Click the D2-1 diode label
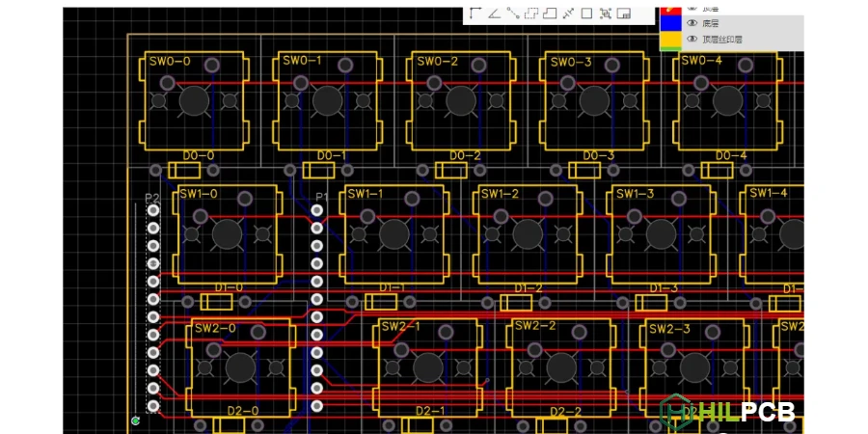Viewport: 868px width, 434px height. coord(431,411)
